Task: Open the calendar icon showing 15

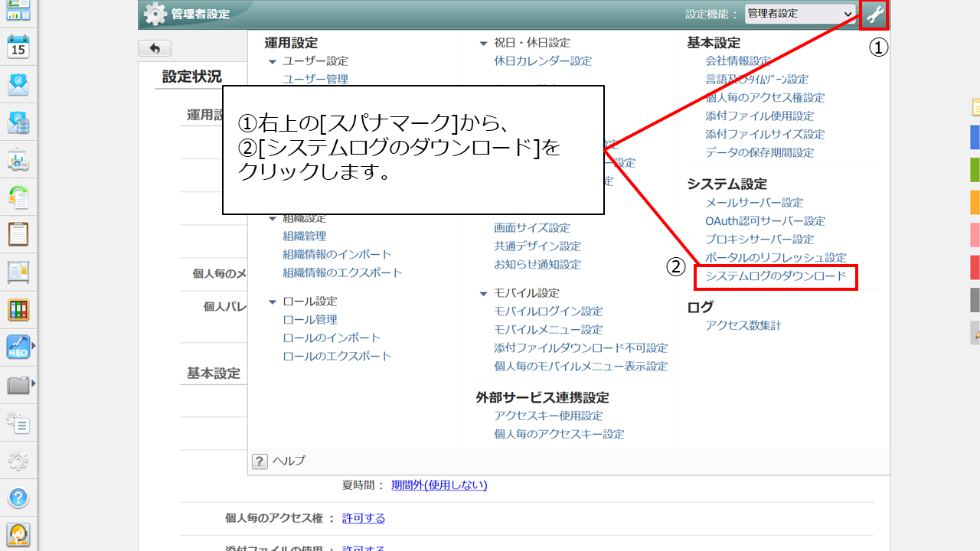Action: point(18,47)
